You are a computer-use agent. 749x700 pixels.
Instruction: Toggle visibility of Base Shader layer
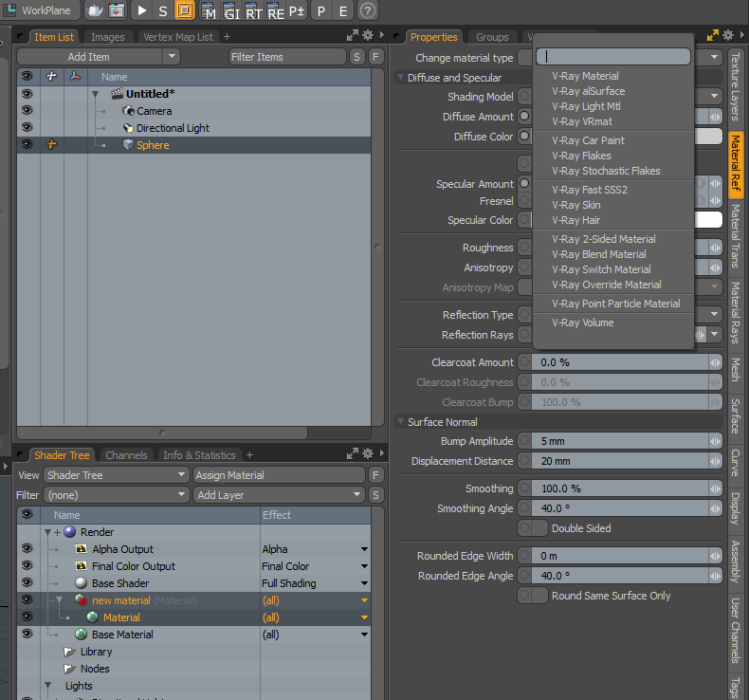coord(27,583)
